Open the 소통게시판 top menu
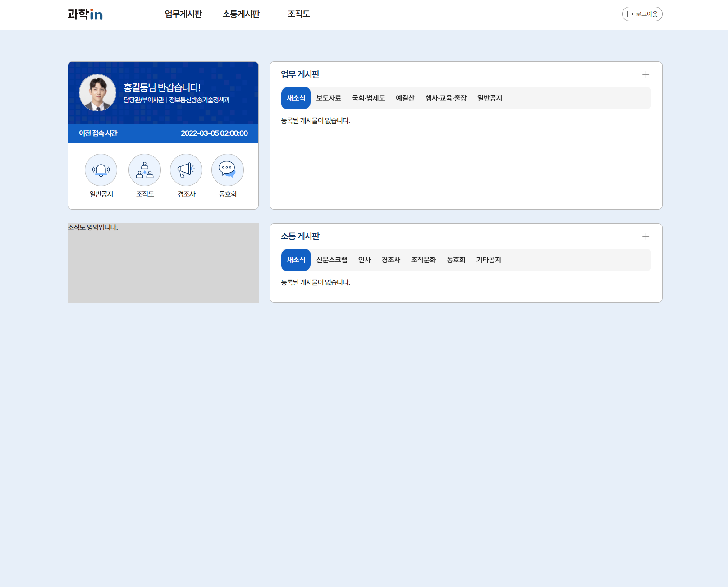The width and height of the screenshot is (728, 587). [x=241, y=14]
